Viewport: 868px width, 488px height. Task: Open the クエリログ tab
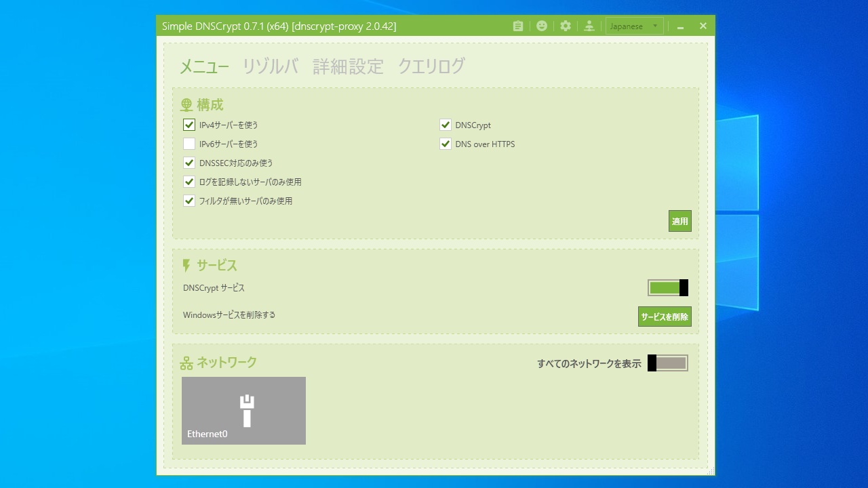click(x=431, y=66)
